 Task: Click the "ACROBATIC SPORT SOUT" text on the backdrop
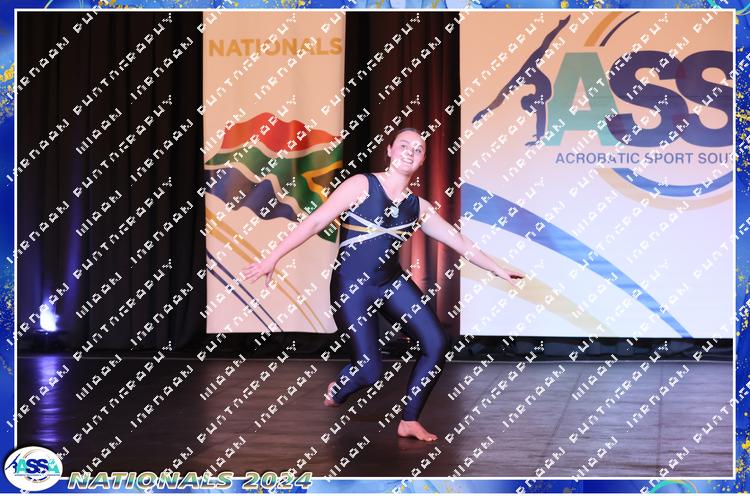click(x=644, y=158)
